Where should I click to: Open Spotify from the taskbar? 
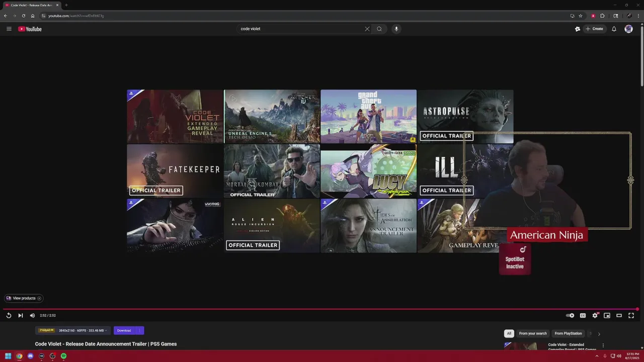[x=63, y=356]
